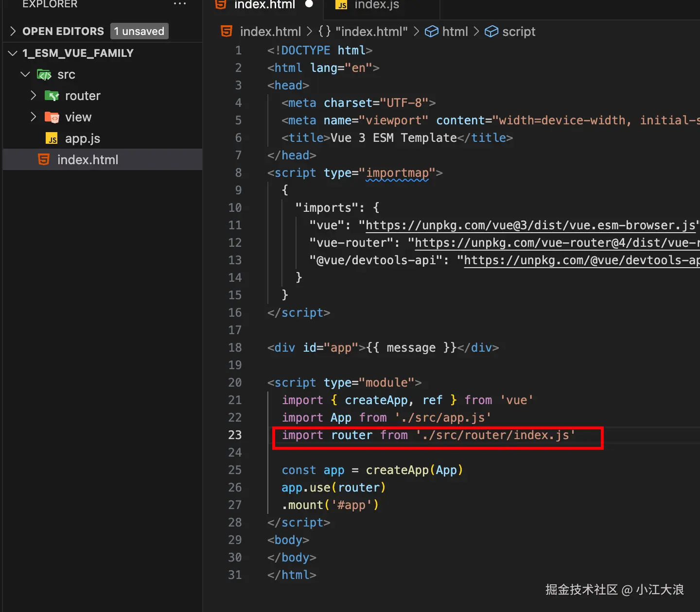Click the lang="en" attribute on line 2
700x612 pixels.
pyautogui.click(x=341, y=68)
